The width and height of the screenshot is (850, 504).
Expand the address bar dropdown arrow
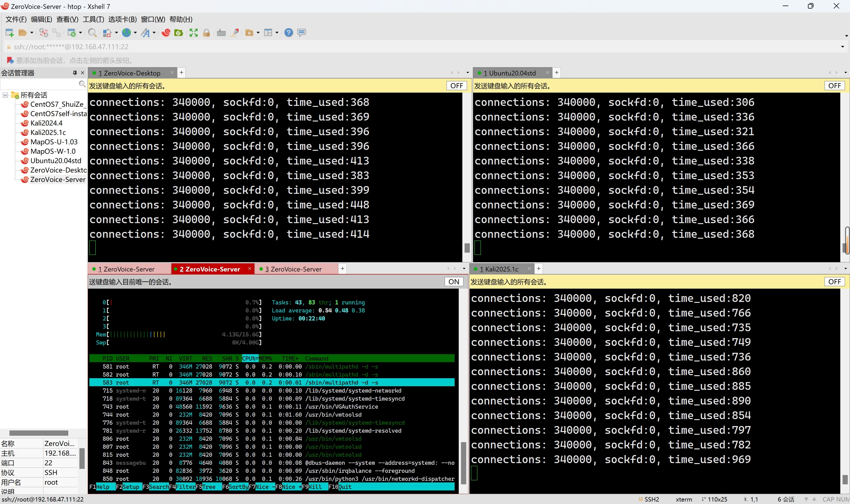pos(843,47)
